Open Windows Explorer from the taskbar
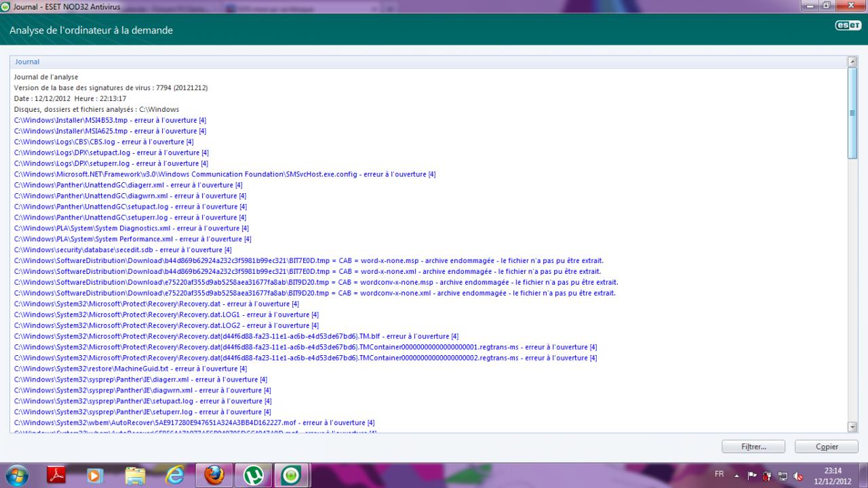Image resolution: width=868 pixels, height=488 pixels. [135, 476]
